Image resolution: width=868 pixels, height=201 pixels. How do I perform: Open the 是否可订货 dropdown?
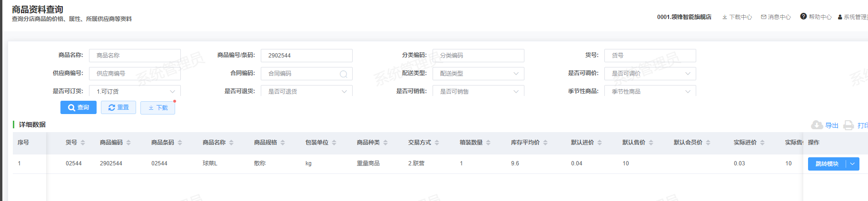pyautogui.click(x=135, y=91)
